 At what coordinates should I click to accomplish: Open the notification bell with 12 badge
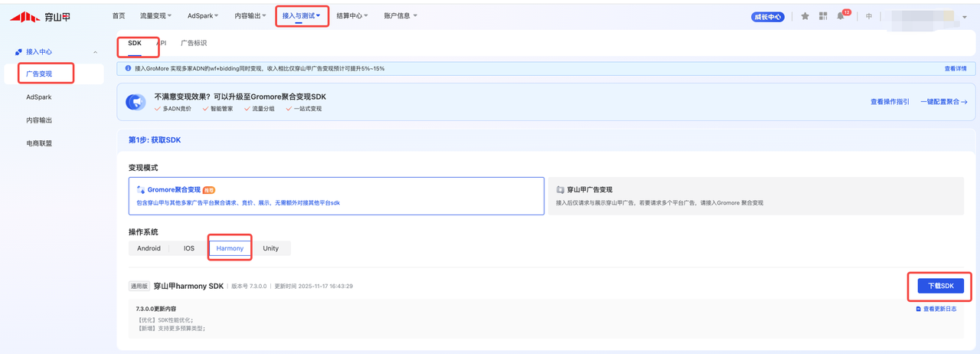(x=841, y=16)
